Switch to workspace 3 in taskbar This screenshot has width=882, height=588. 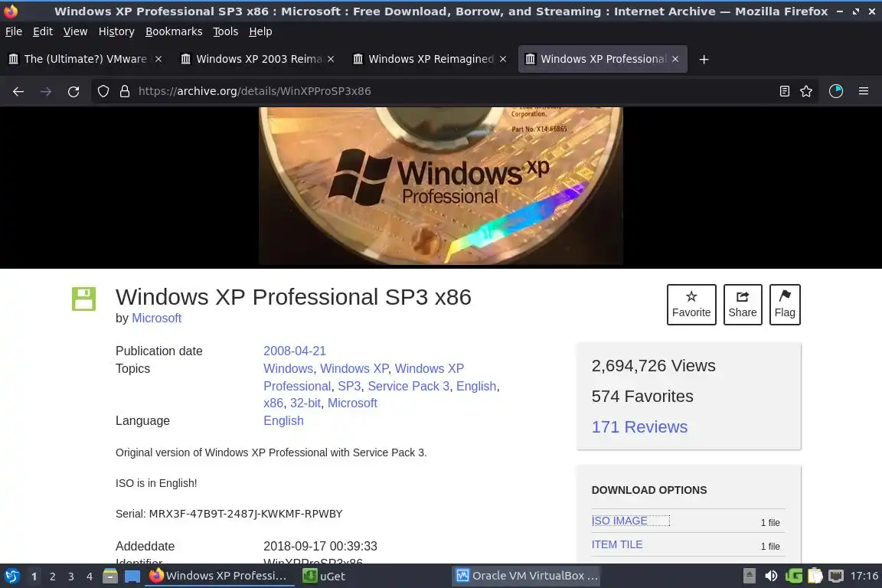(71, 577)
